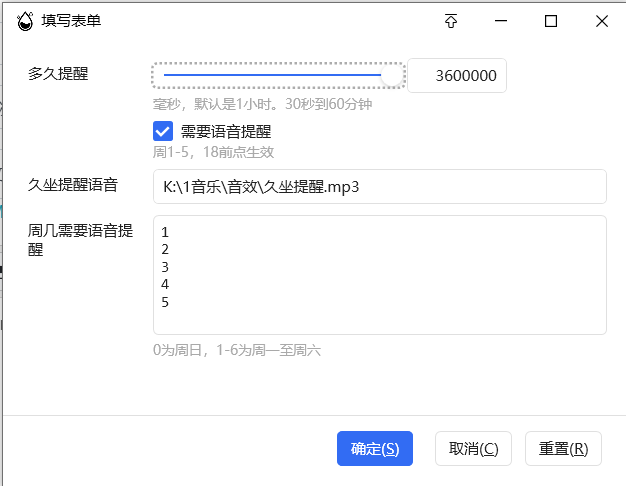Reset form via 重置(R) button
This screenshot has height=486, width=626.
[x=563, y=448]
